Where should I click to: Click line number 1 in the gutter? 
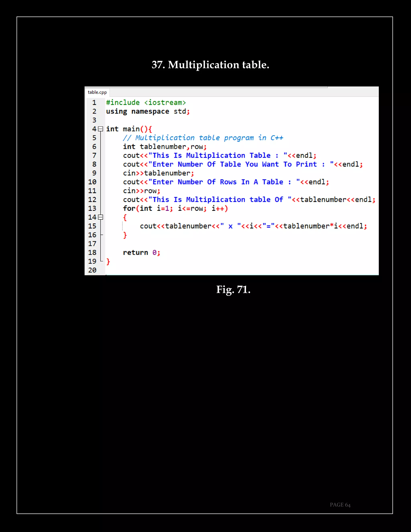coord(94,103)
